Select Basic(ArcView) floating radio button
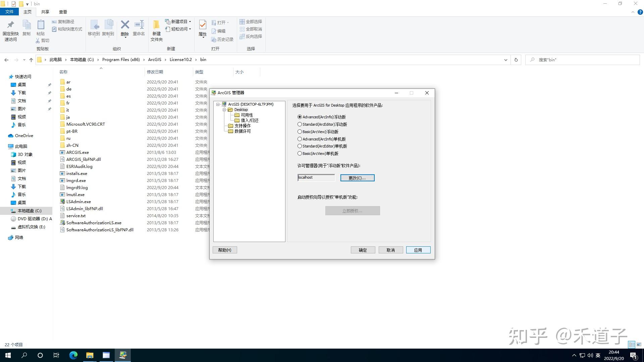 300,132
